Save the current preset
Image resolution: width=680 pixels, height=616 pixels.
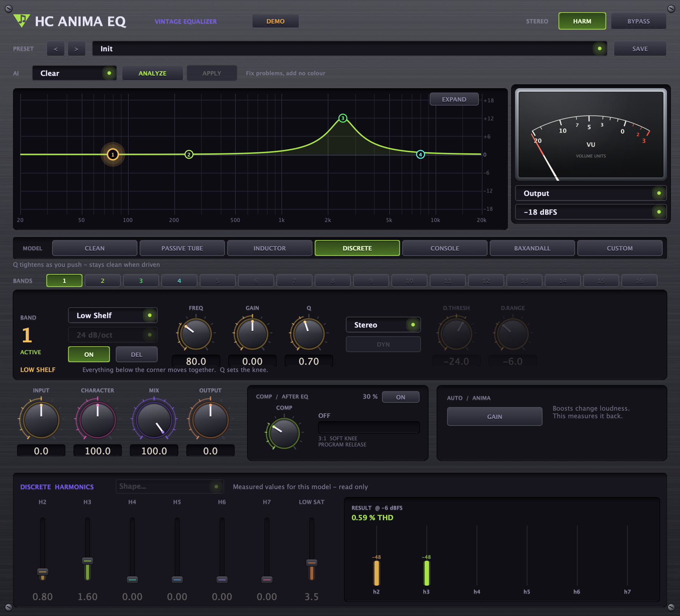pyautogui.click(x=640, y=49)
